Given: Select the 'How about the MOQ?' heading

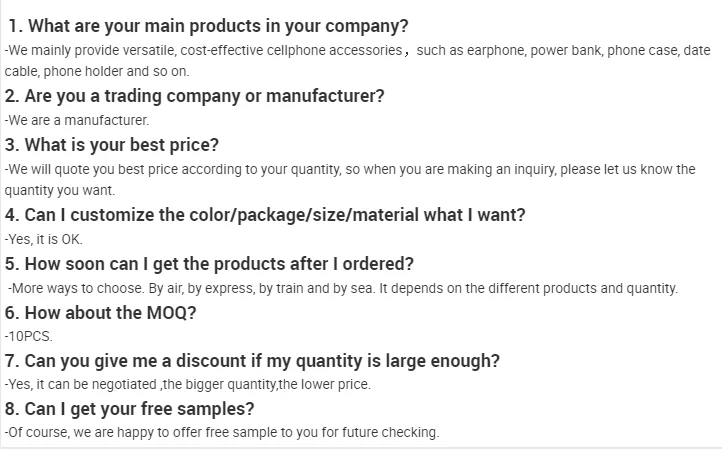Looking at the screenshot, I should 100,313.
